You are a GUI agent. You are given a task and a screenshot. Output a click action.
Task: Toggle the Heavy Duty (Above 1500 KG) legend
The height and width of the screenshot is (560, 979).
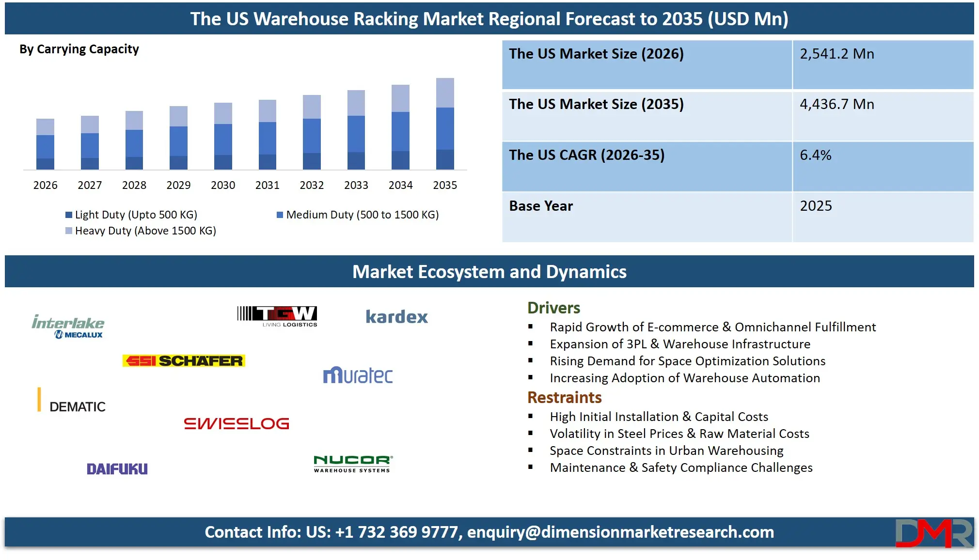pos(141,231)
